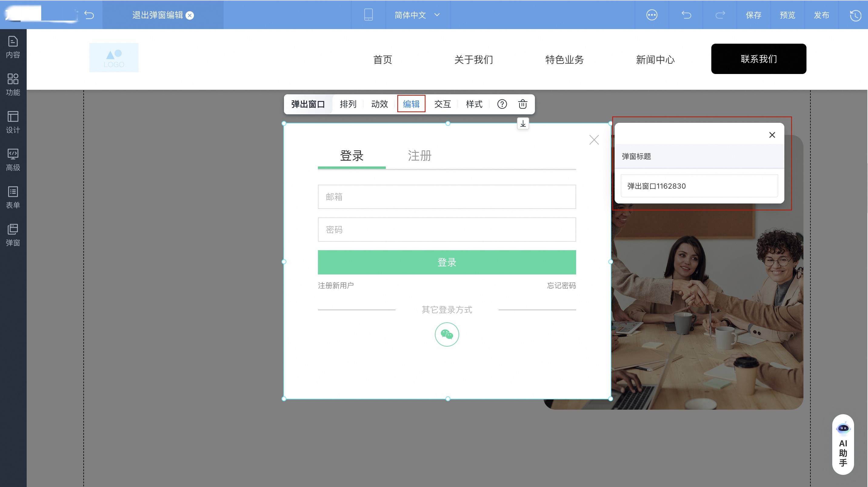Switch to the 样式 tab in the popup toolbar
Image resolution: width=868 pixels, height=487 pixels.
click(474, 104)
